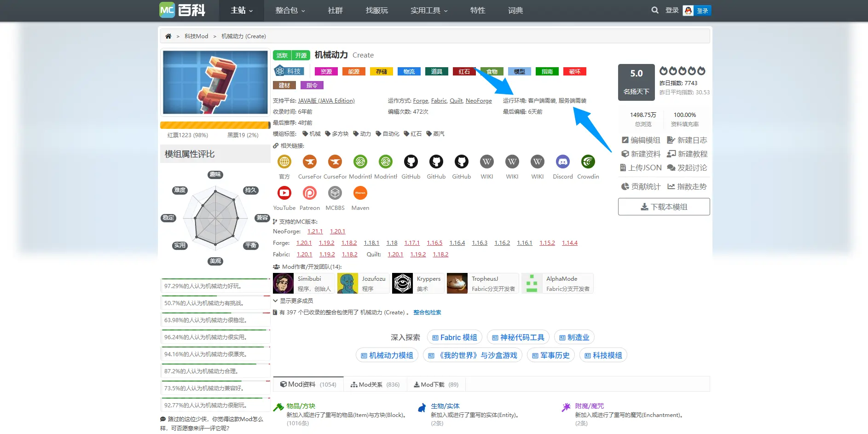Click AlphaMode's green author avatar

(532, 284)
